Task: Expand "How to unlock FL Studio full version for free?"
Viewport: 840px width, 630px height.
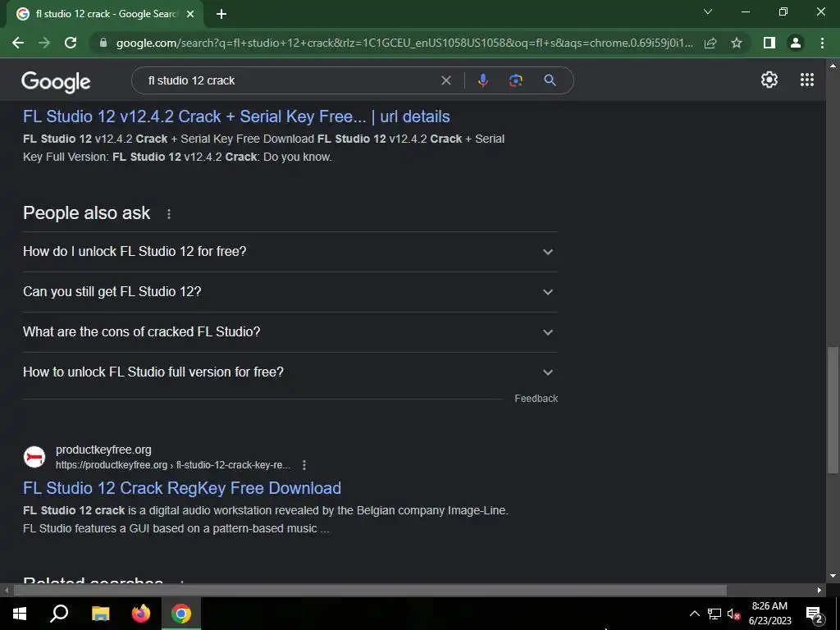Action: point(290,372)
